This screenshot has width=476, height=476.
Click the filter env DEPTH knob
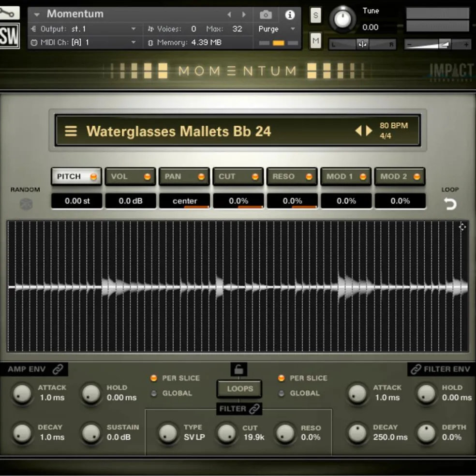[426, 433]
